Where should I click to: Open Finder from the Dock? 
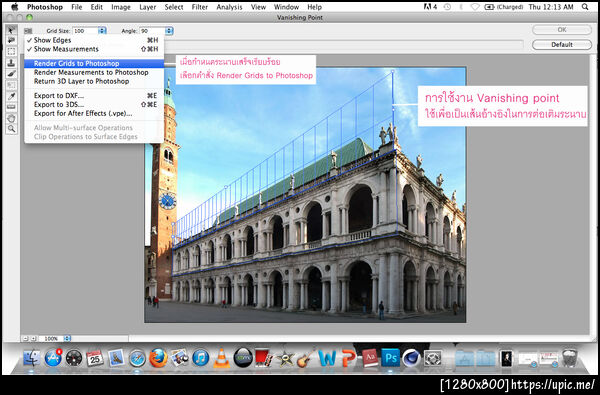32,358
